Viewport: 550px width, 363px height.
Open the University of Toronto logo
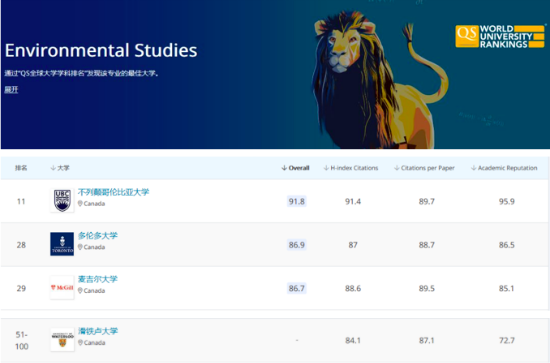(x=62, y=244)
